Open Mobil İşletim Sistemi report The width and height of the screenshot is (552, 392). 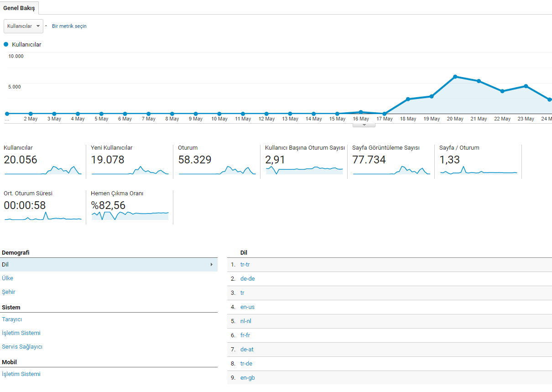[x=21, y=374]
